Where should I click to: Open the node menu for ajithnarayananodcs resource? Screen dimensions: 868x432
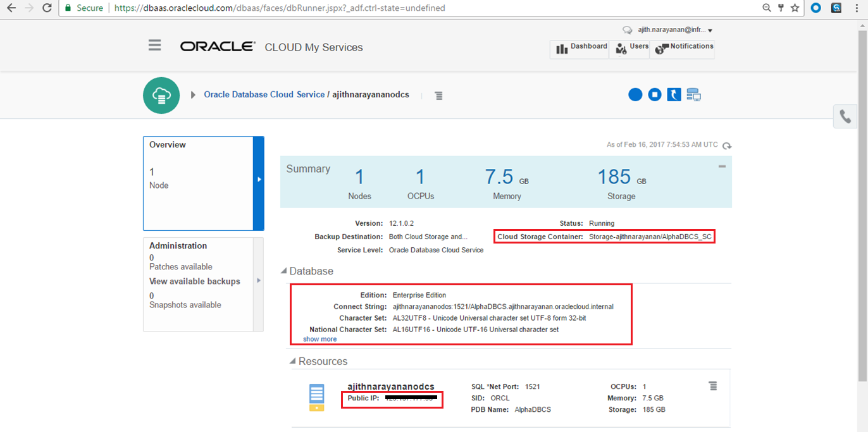click(x=713, y=386)
